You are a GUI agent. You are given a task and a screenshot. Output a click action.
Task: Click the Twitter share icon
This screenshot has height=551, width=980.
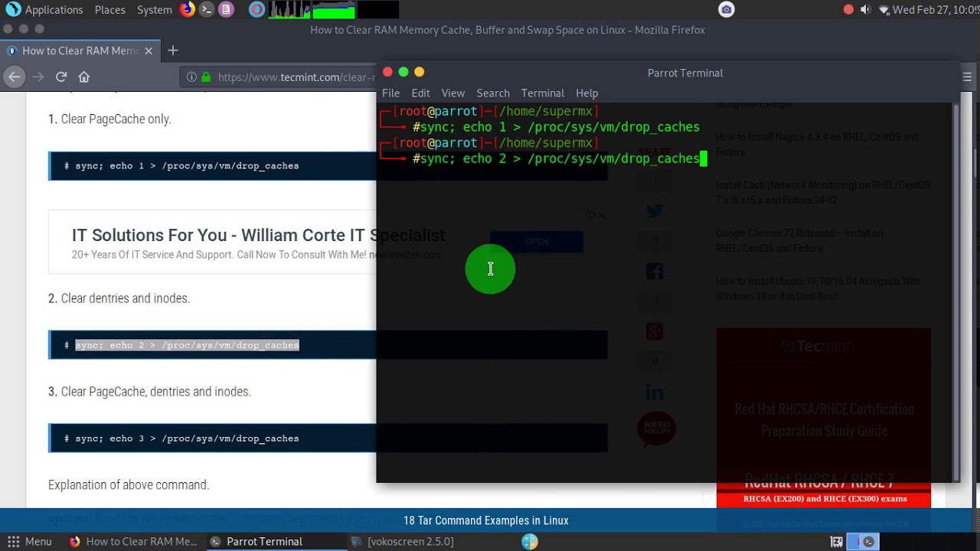pos(655,211)
